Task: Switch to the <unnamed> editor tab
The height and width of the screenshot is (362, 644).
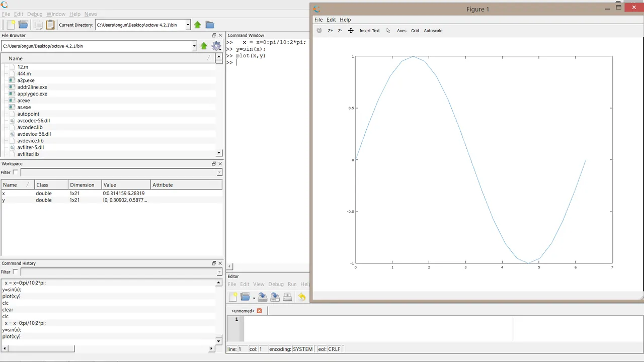Action: pyautogui.click(x=243, y=311)
